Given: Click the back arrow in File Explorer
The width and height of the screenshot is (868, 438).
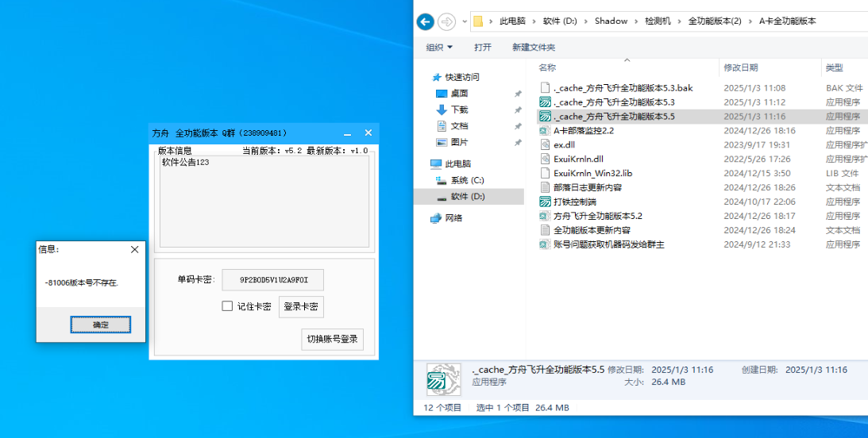Looking at the screenshot, I should [x=425, y=21].
